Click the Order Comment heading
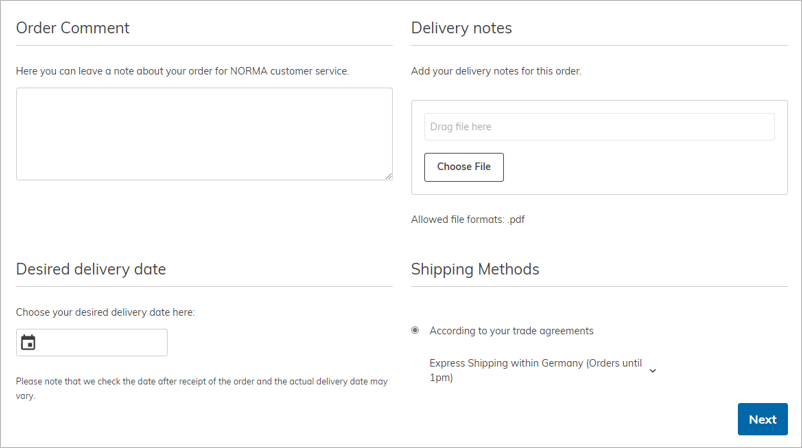Viewport: 802px width, 448px height. [73, 28]
